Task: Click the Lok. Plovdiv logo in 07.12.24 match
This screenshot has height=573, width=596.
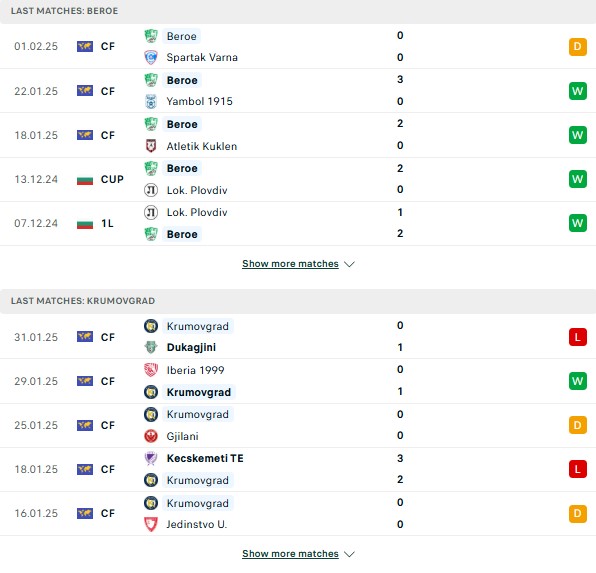Action: [151, 212]
